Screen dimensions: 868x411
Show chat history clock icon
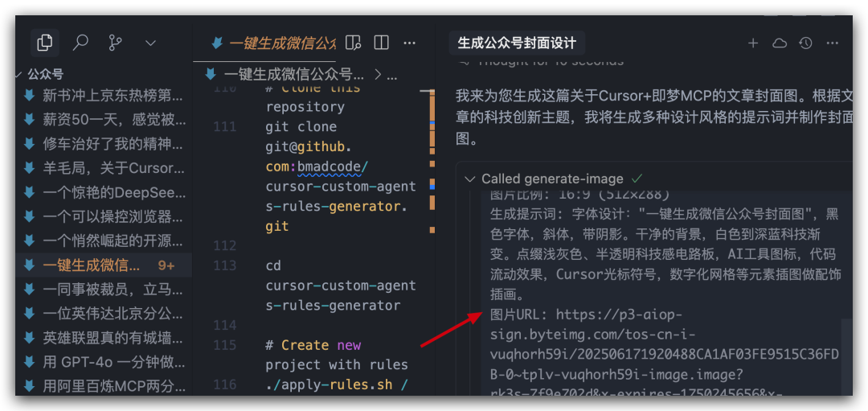coord(806,43)
